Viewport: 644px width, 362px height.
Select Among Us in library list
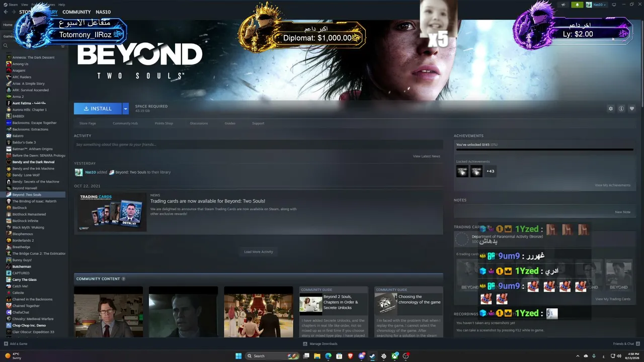point(20,64)
